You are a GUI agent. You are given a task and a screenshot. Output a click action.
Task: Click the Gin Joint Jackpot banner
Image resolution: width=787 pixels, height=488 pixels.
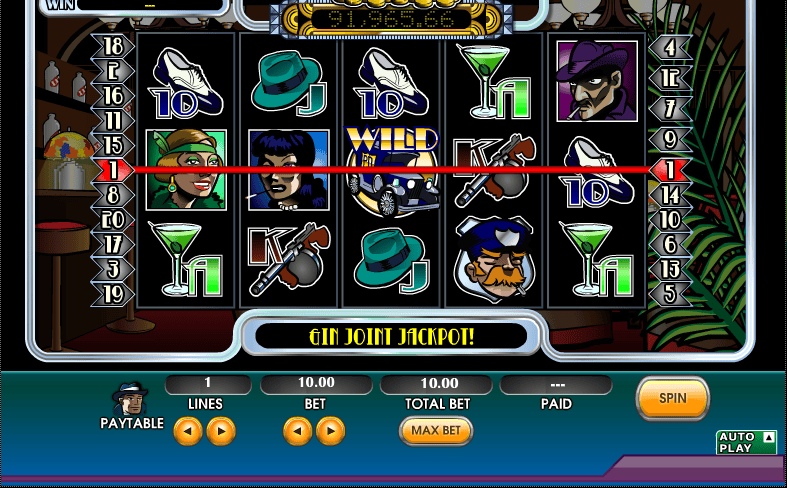(x=391, y=337)
